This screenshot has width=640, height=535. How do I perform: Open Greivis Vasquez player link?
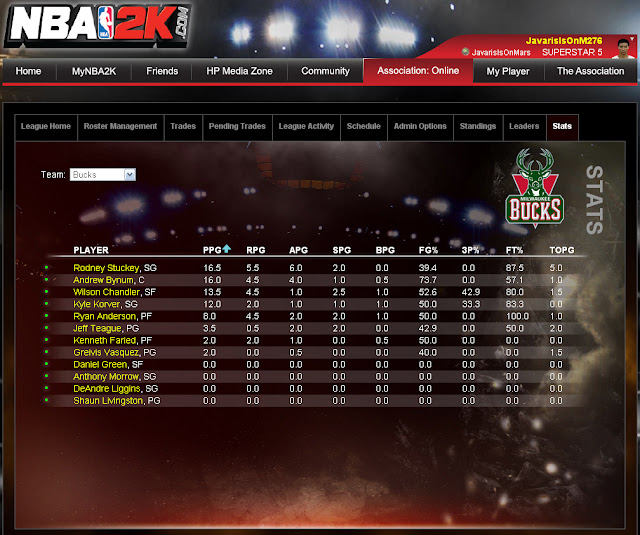click(106, 353)
